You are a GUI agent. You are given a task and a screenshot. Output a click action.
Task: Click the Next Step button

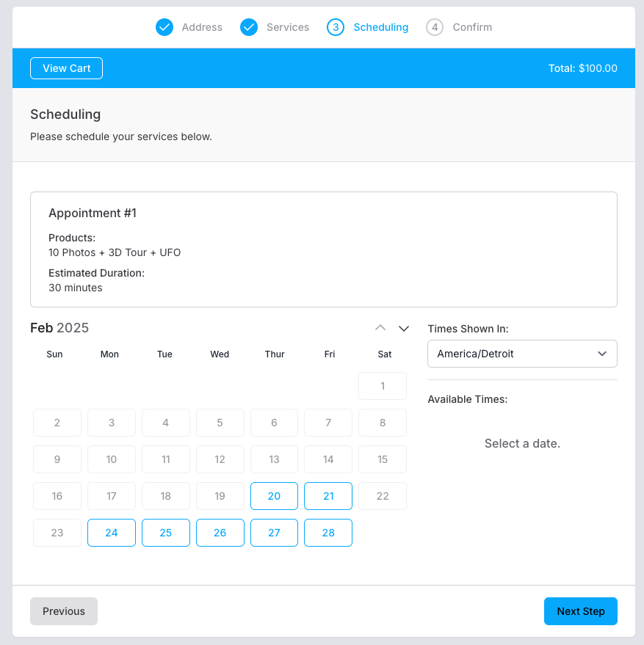pos(580,611)
